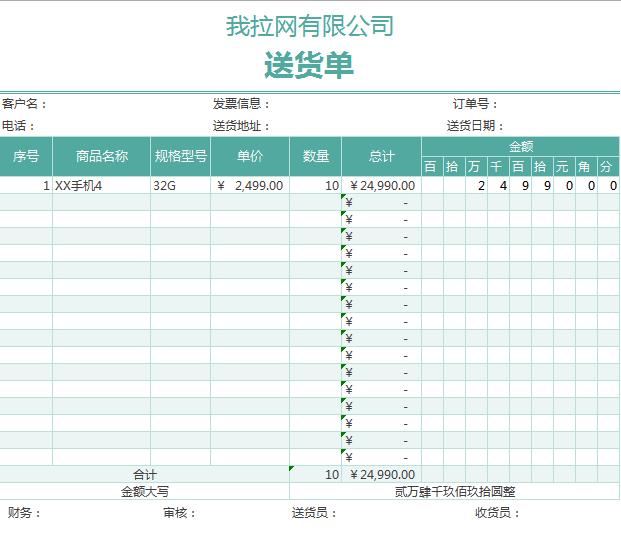
Task: Select the 金额 merged header cell
Action: (520, 146)
